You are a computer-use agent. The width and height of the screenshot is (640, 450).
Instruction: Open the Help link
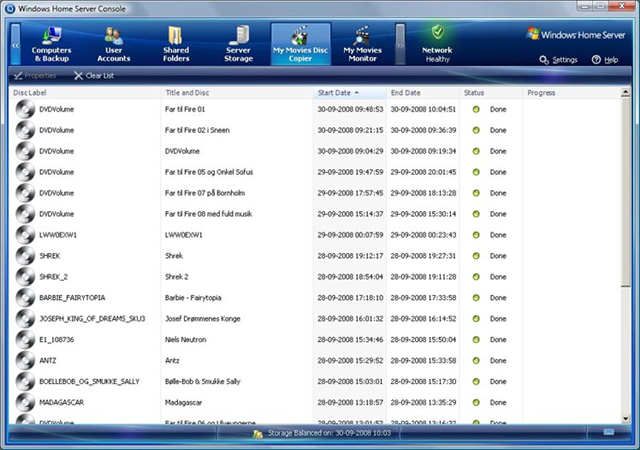605,60
